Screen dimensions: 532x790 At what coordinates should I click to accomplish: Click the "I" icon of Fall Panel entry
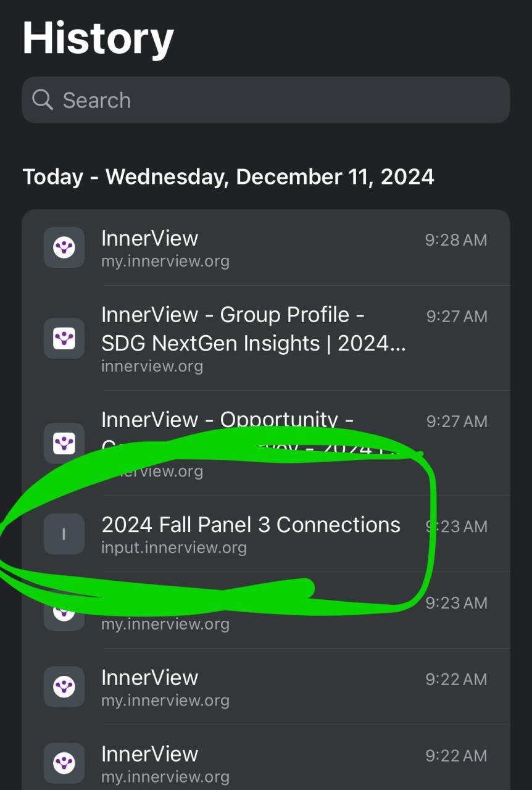[64, 534]
